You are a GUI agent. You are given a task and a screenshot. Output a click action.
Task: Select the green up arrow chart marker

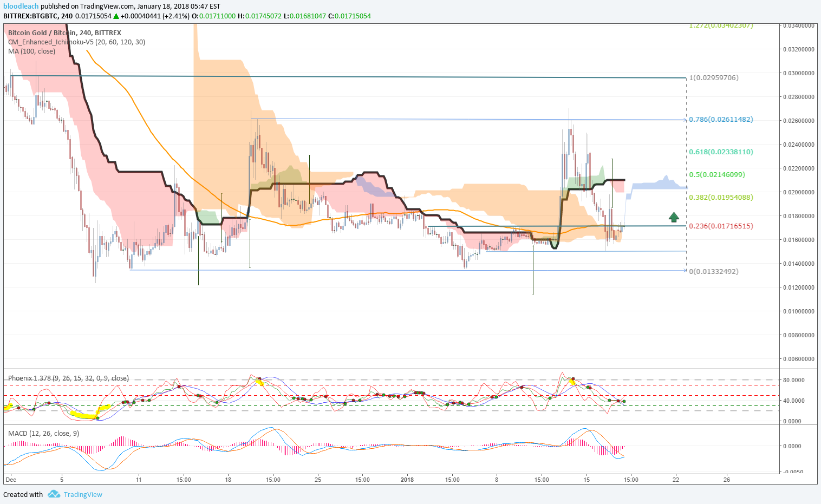click(674, 217)
